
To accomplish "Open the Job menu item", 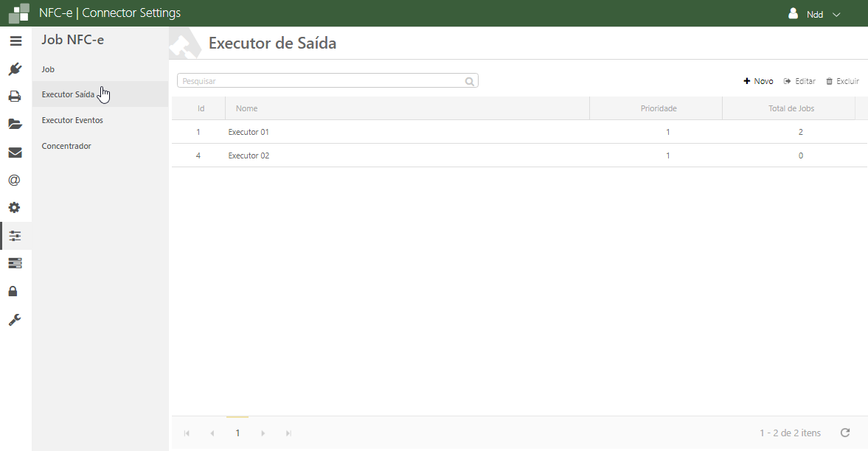I will pos(49,69).
